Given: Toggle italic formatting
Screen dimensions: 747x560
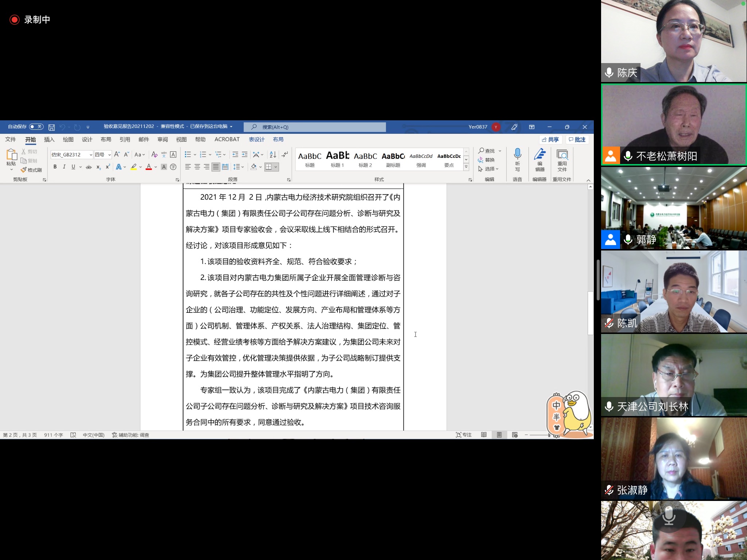Looking at the screenshot, I should [x=64, y=167].
